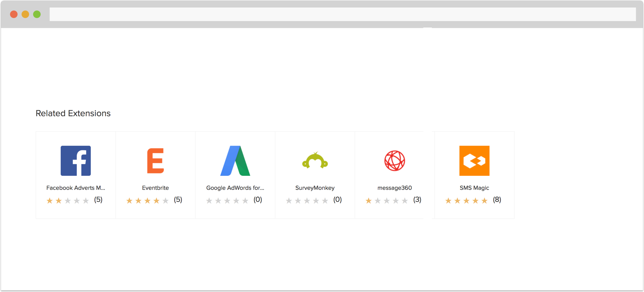Click the (3) review count for message360
The height and width of the screenshot is (292, 644).
coord(417,200)
